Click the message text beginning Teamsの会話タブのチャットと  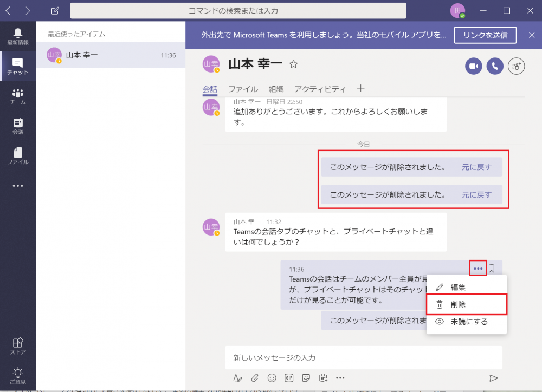pyautogui.click(x=333, y=237)
